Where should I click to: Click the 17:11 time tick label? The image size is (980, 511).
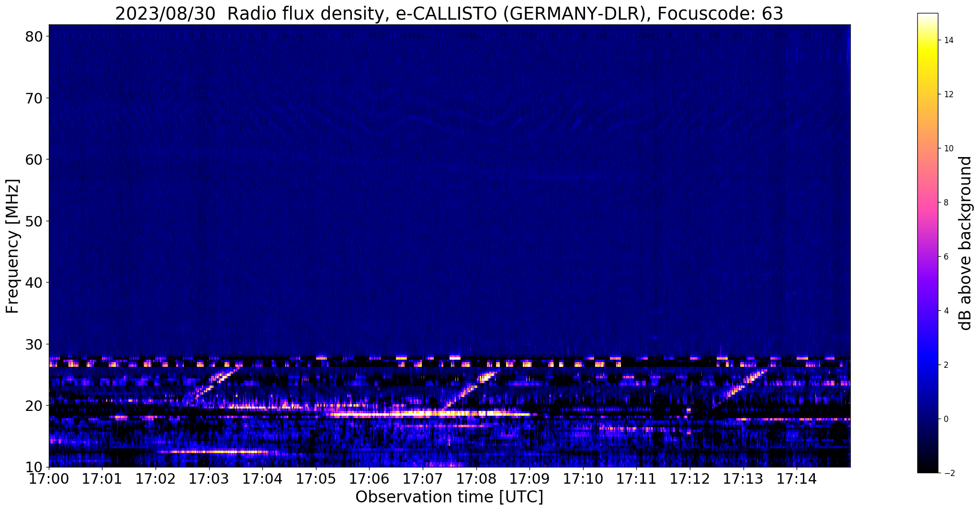coord(636,478)
